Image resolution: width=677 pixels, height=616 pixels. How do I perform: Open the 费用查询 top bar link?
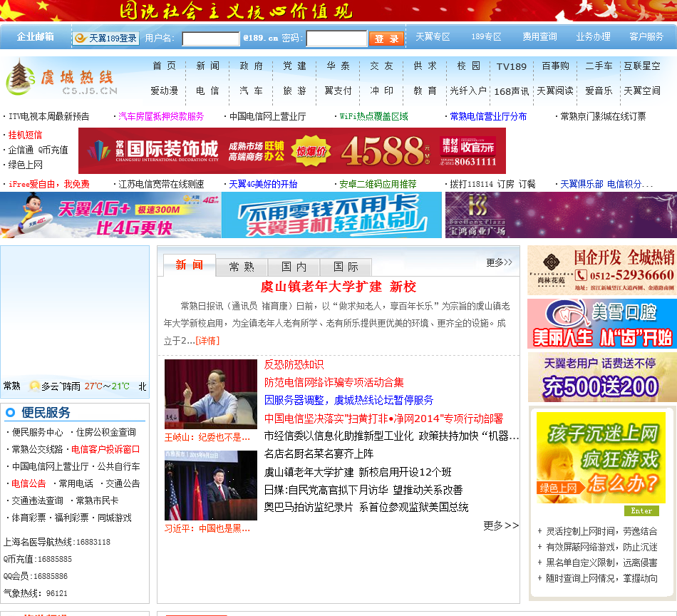(539, 37)
